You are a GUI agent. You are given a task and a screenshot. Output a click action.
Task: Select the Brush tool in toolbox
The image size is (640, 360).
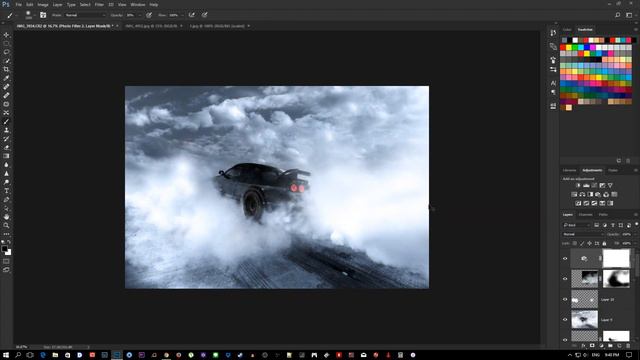(7, 121)
